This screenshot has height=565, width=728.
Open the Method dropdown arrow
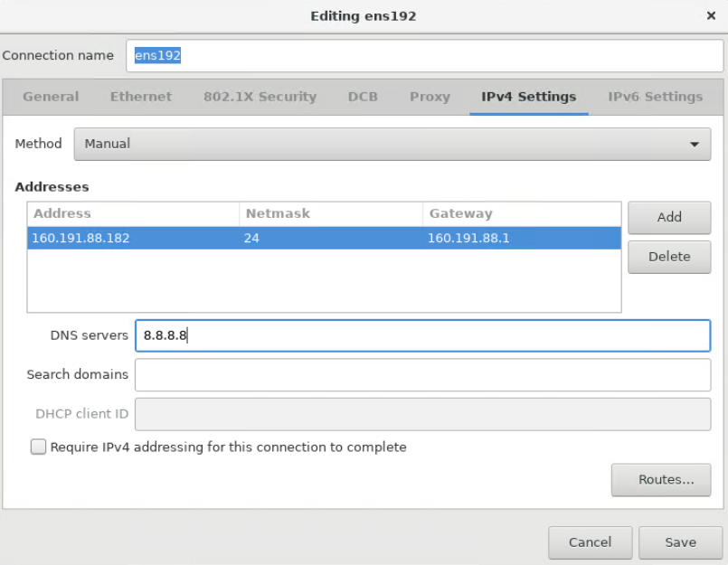click(695, 145)
